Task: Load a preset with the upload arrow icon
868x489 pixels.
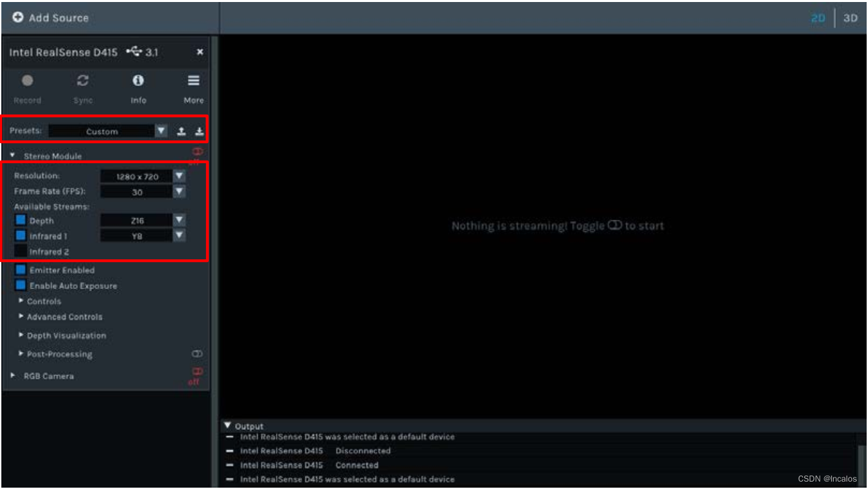Action: pyautogui.click(x=181, y=132)
